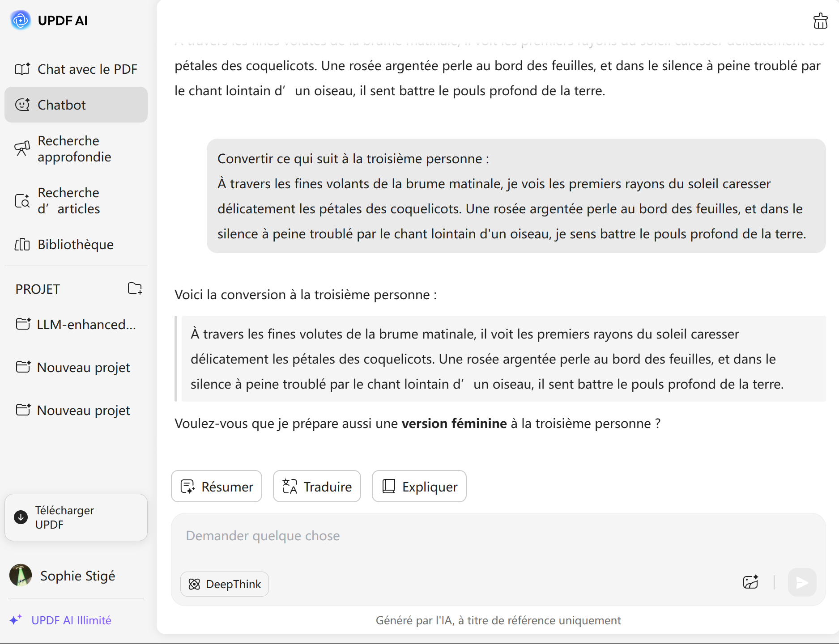Click the image upload icon
Viewport: 839px width, 644px height.
[750, 582]
